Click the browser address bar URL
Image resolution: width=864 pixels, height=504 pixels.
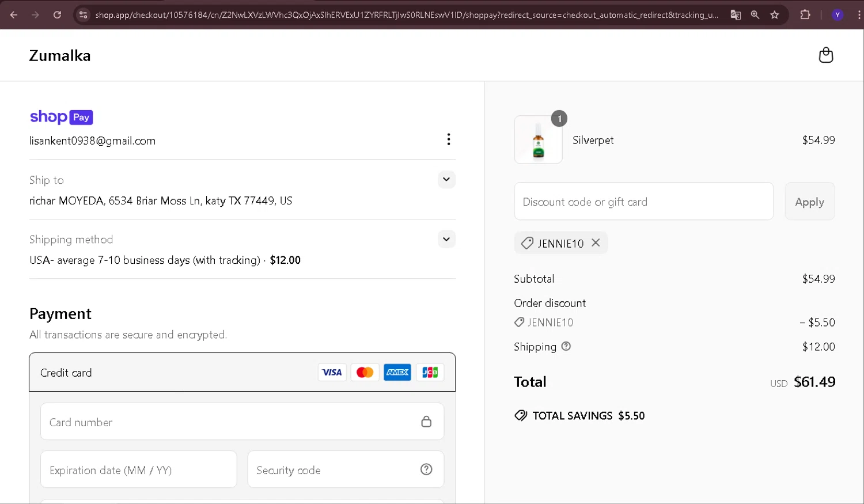click(407, 15)
